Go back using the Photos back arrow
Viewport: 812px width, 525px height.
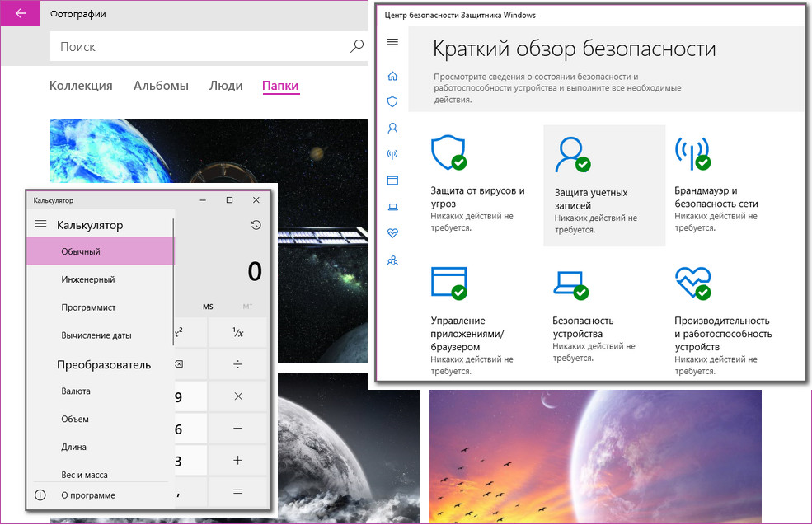(20, 13)
